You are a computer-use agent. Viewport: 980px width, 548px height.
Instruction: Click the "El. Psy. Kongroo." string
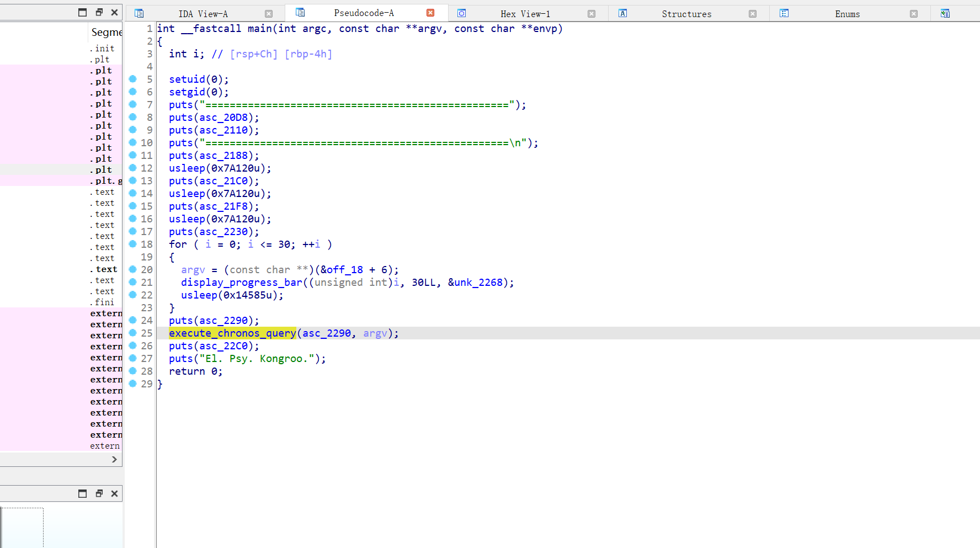pos(257,359)
